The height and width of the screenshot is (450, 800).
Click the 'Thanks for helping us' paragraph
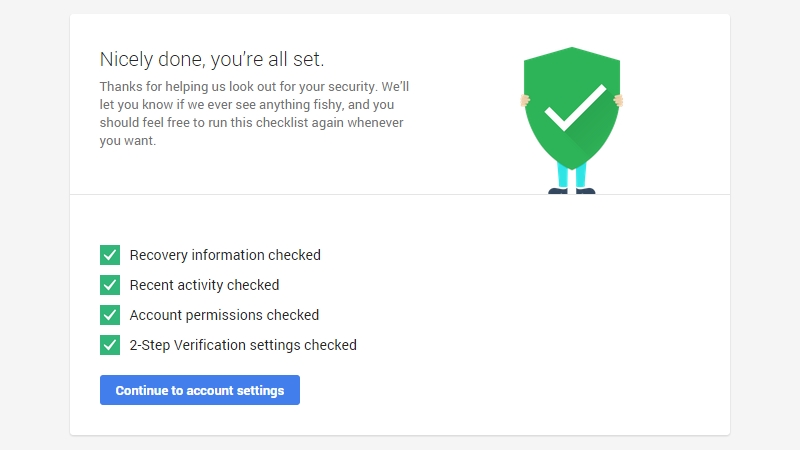(254, 113)
